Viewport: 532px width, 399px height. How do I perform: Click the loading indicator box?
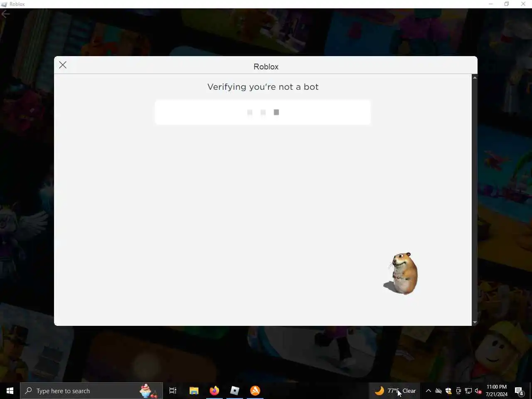(x=263, y=112)
